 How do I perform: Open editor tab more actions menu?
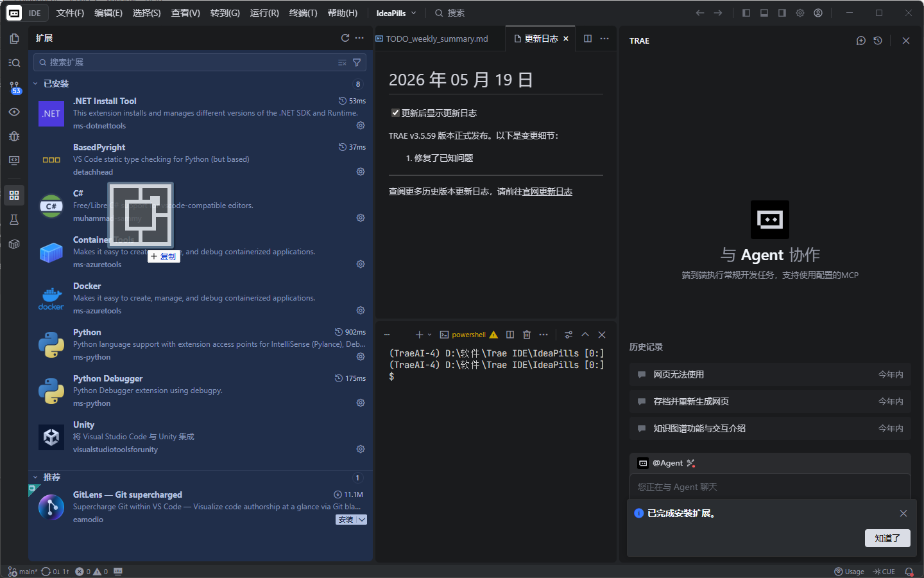tap(604, 39)
